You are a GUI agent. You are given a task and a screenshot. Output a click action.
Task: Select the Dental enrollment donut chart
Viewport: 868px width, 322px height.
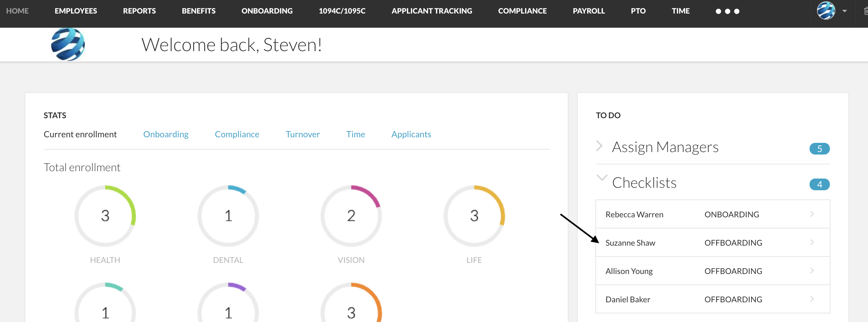[x=228, y=216]
